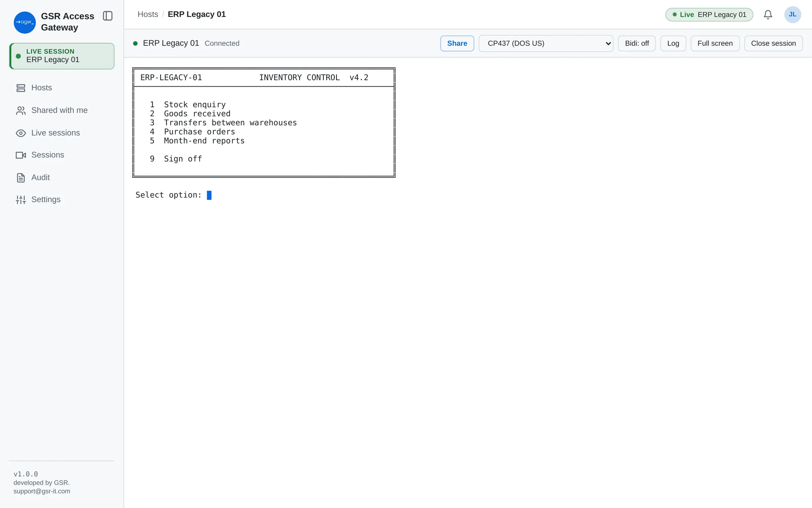Open the Audit section

[x=62, y=177]
